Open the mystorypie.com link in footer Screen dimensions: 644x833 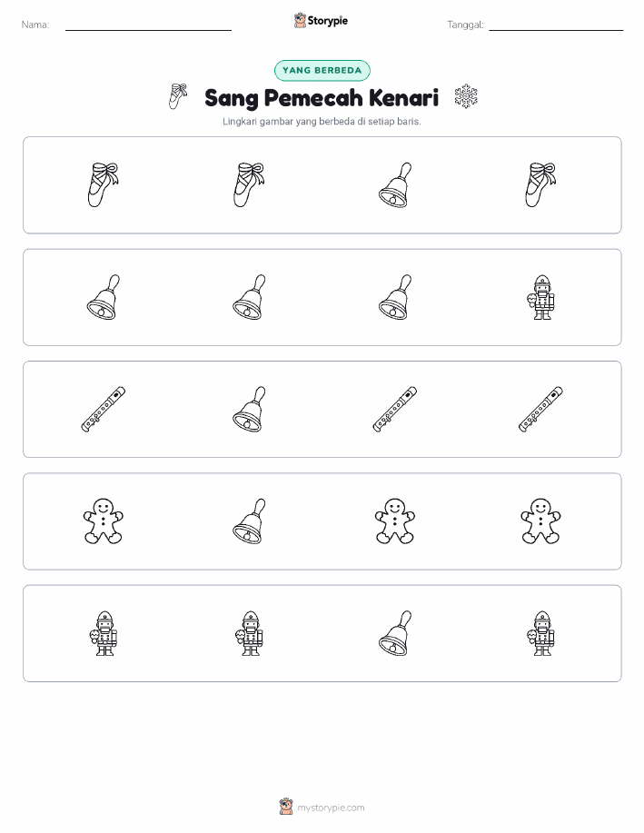(331, 808)
